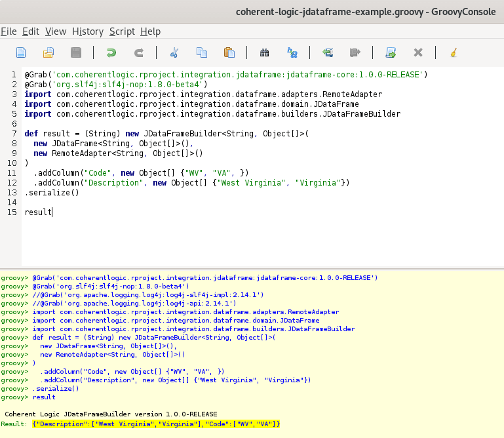
Task: Open the View menu
Action: click(x=56, y=31)
